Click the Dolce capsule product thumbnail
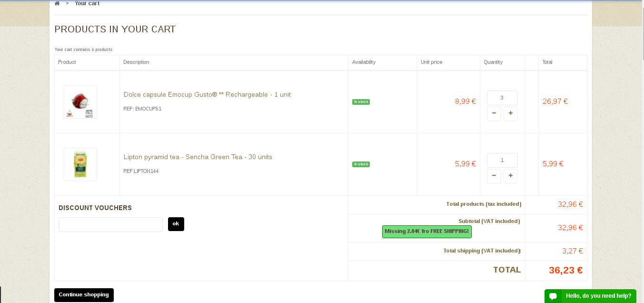This screenshot has height=303, width=644. pyautogui.click(x=80, y=102)
